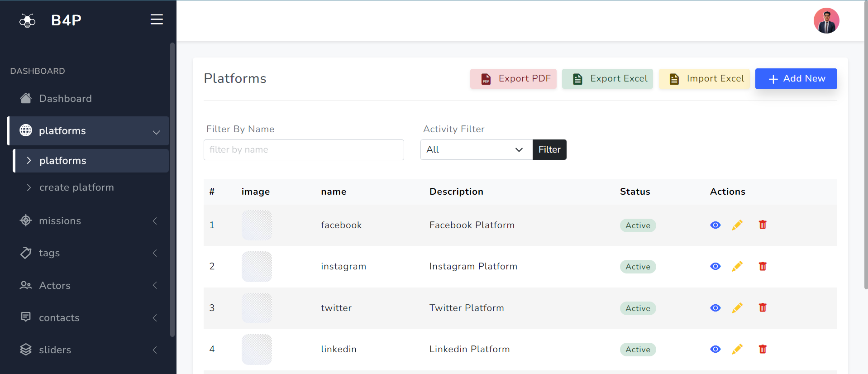Click the Export PDF button

(x=513, y=79)
